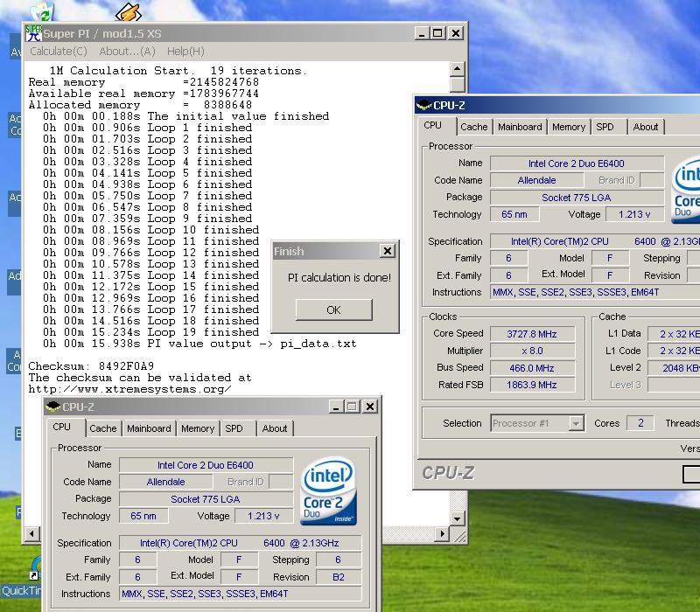700x612 pixels.
Task: Switch to the Cache tab in lower CPU-Z
Action: point(103,428)
